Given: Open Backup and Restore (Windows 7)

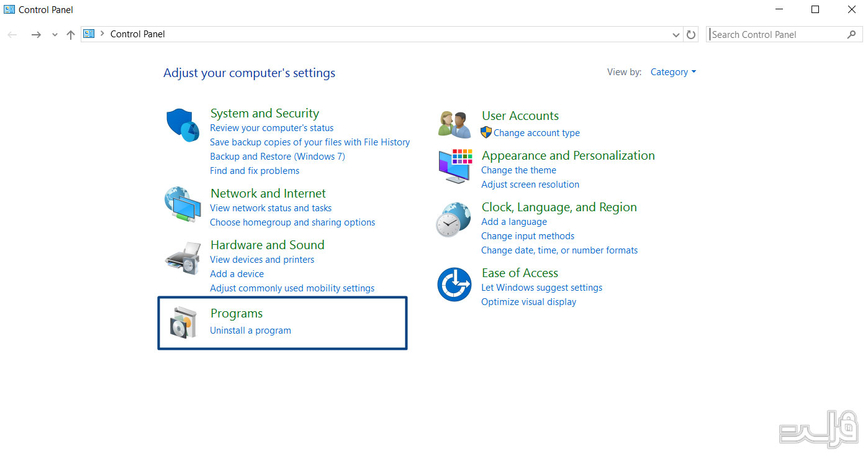Looking at the screenshot, I should click(x=278, y=157).
